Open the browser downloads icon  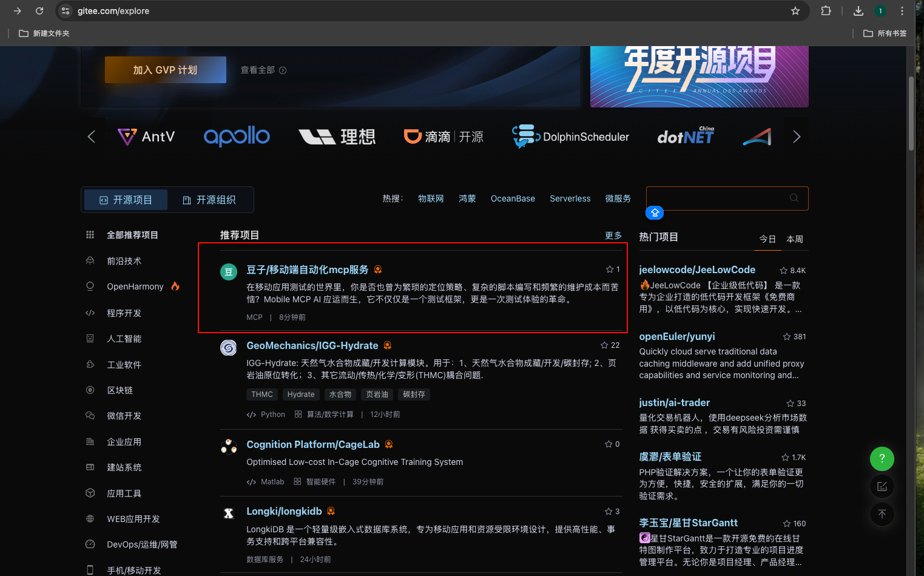point(858,11)
